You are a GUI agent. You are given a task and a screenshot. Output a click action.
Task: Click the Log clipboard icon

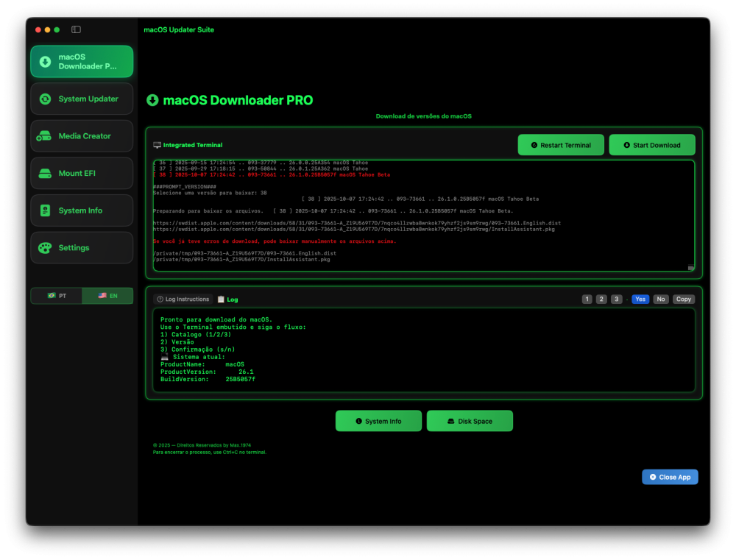221,299
